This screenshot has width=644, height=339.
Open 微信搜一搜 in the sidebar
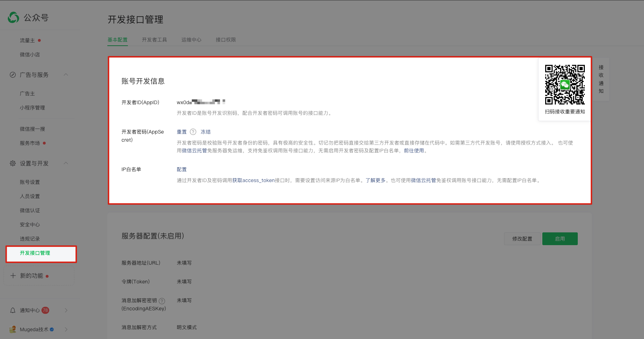tap(32, 129)
